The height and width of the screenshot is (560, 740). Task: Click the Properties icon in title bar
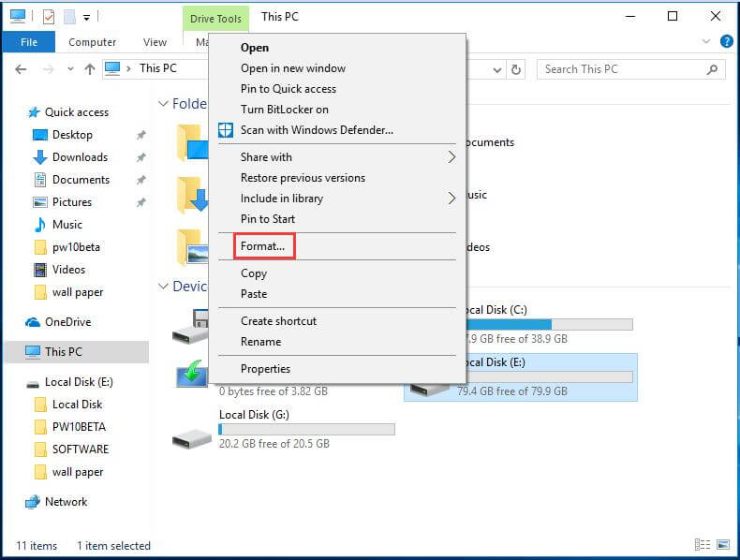click(x=49, y=17)
